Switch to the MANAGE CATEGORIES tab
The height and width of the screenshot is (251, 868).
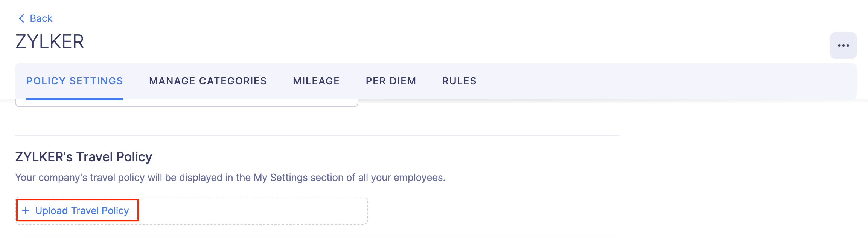[208, 81]
